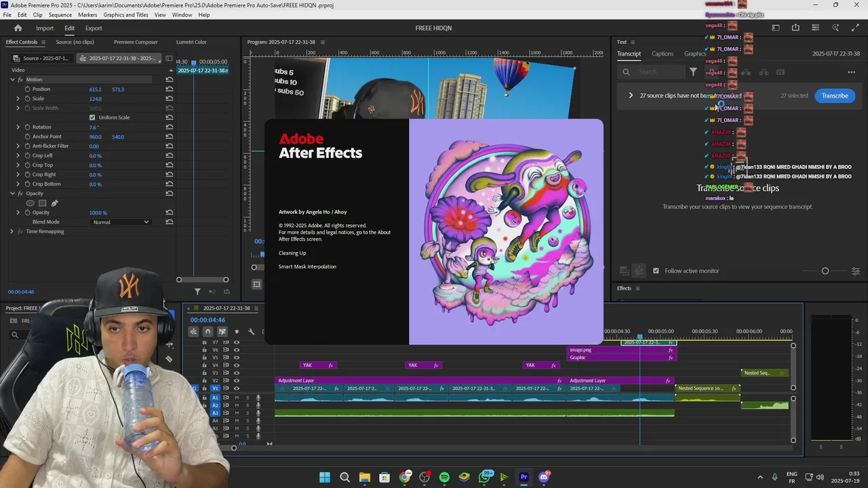Viewport: 868px width, 488px height.
Task: Expand the Crop Top property
Action: tap(18, 165)
